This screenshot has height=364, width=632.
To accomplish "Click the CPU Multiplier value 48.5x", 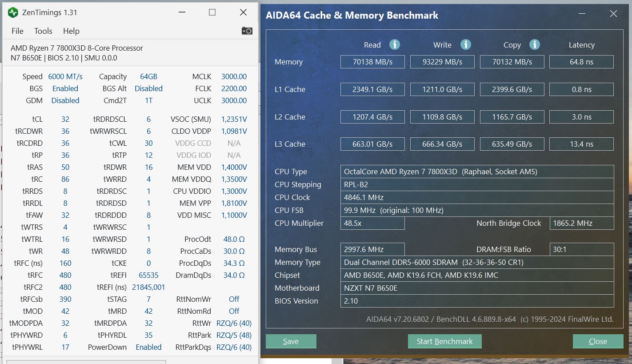I will [x=372, y=223].
